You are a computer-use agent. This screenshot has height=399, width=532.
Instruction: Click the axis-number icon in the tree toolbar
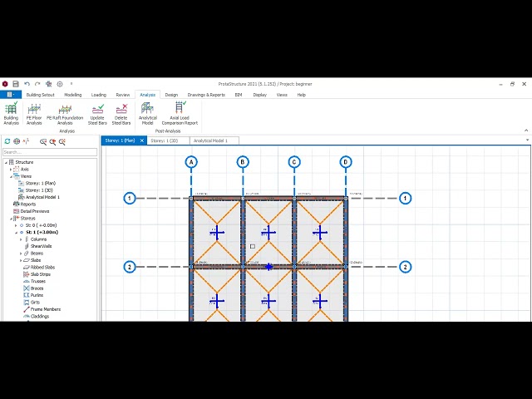tap(26, 141)
